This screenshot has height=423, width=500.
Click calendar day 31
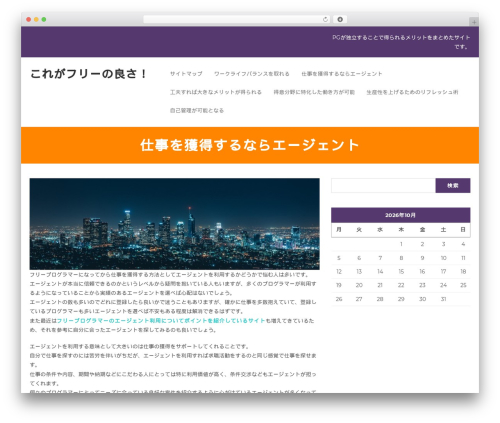point(443,299)
